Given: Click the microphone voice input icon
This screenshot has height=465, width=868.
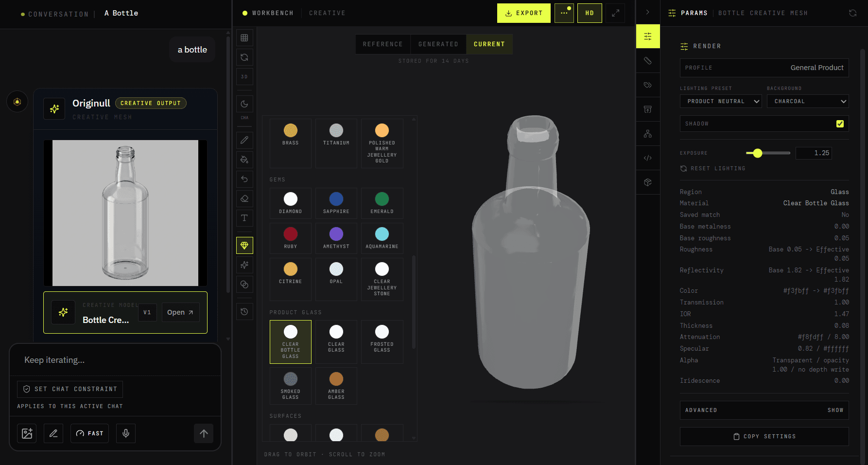Looking at the screenshot, I should [x=126, y=433].
